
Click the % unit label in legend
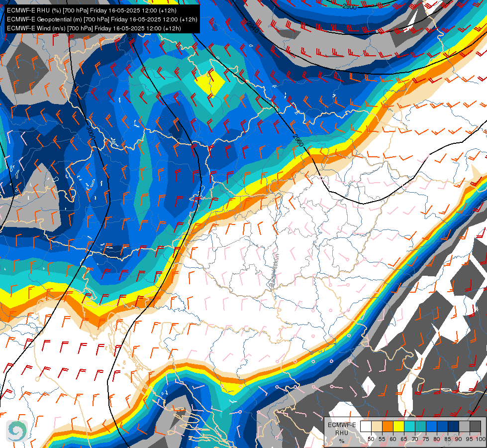tap(342, 441)
